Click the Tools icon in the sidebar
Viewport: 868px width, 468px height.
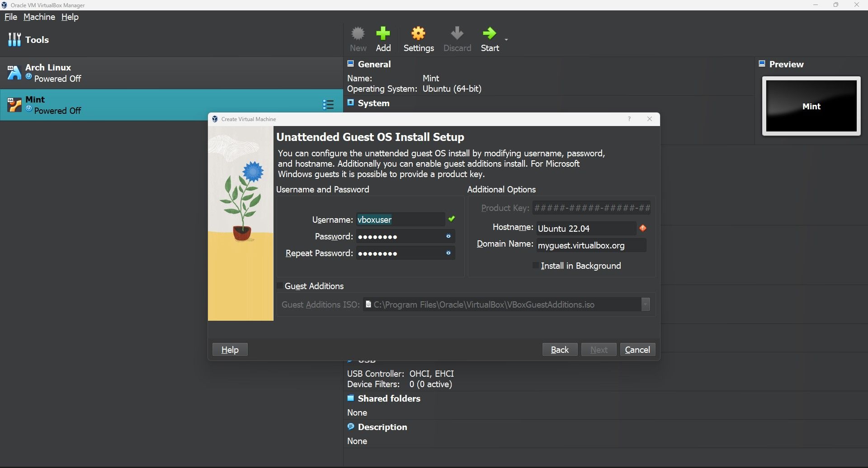pos(14,39)
